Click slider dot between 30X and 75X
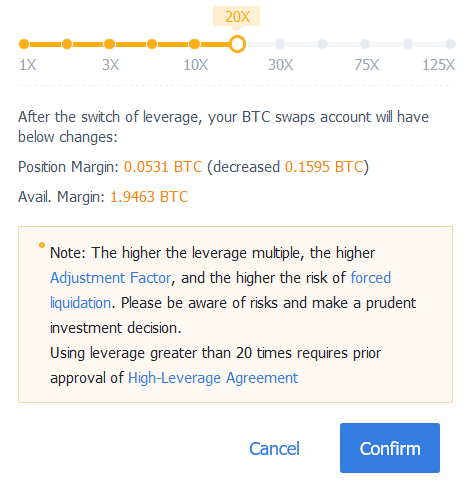This screenshot has height=492, width=472. pyautogui.click(x=322, y=44)
